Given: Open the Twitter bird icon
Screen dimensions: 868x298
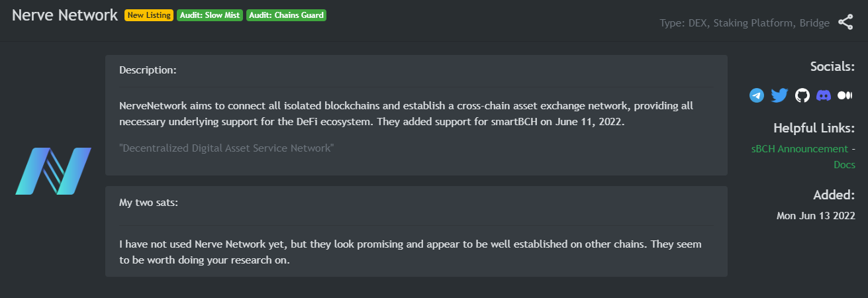Looking at the screenshot, I should (779, 95).
